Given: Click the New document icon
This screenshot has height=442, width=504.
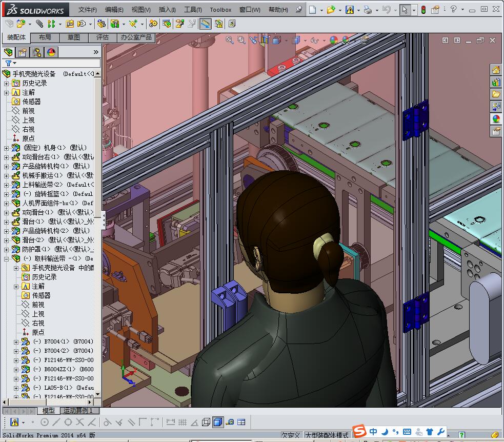Looking at the screenshot, I should (x=312, y=10).
